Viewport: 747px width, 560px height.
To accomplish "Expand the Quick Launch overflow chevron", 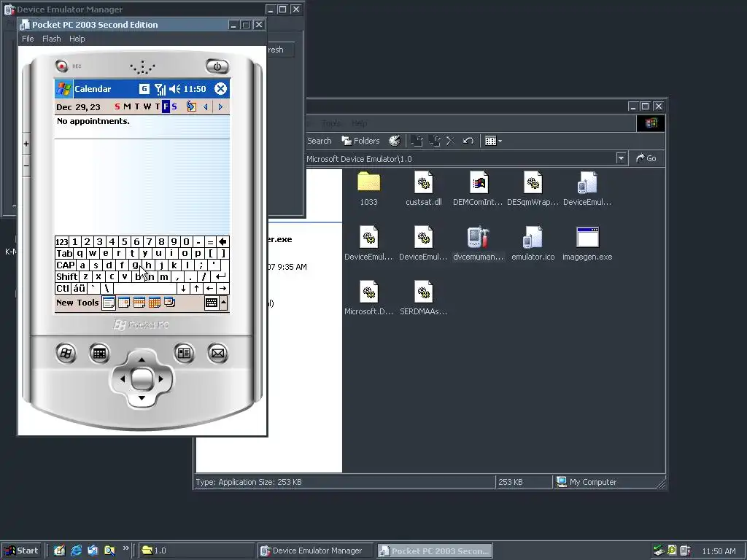I will pyautogui.click(x=125, y=548).
